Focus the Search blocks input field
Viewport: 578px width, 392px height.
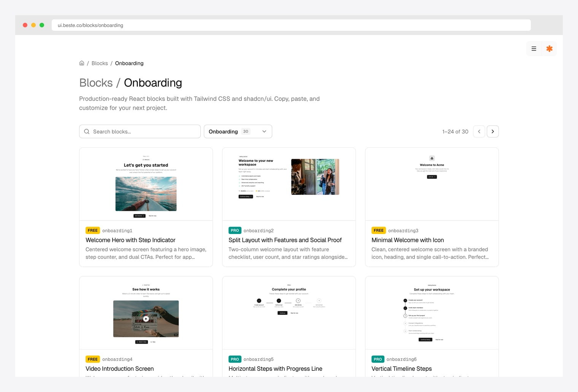[x=140, y=131]
